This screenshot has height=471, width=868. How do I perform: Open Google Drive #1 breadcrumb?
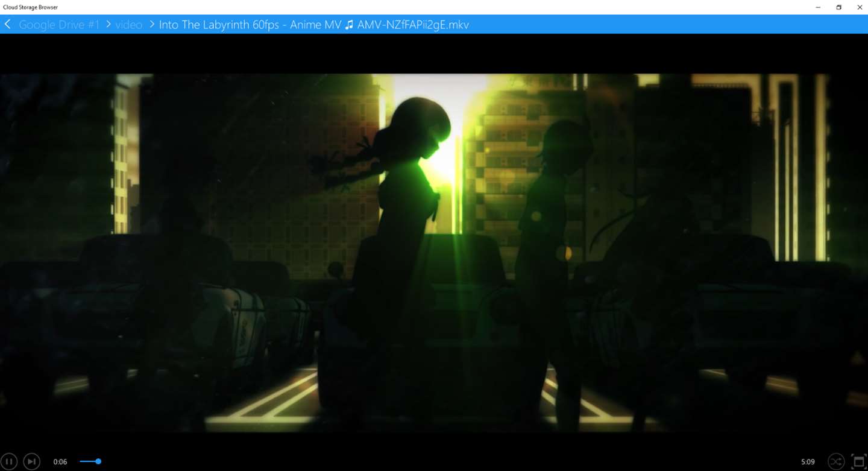pos(59,25)
